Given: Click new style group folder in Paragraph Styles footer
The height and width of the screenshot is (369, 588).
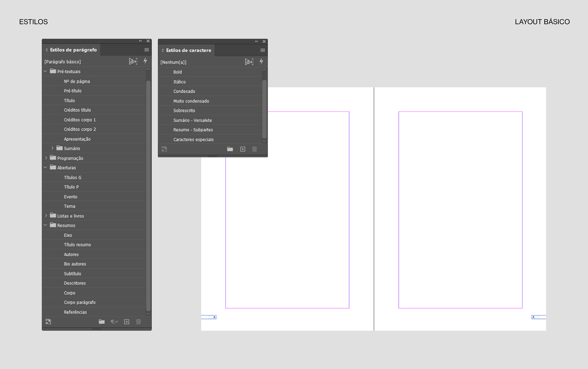Looking at the screenshot, I should tap(102, 322).
